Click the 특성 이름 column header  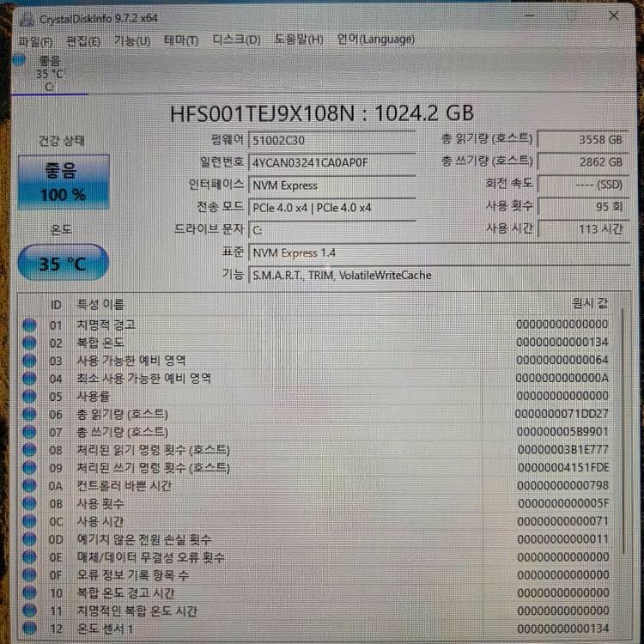(x=100, y=305)
